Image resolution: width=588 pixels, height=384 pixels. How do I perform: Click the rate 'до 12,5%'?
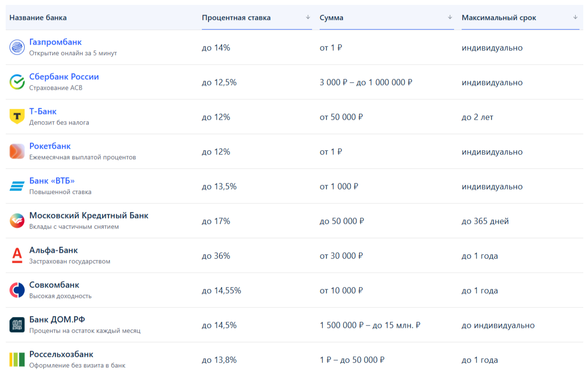[x=219, y=82]
